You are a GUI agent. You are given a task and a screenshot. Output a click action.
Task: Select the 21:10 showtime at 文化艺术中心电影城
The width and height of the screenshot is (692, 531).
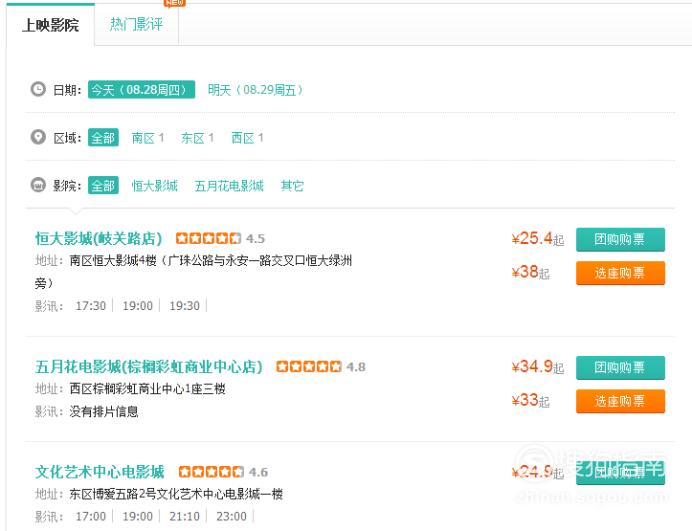coord(184,516)
